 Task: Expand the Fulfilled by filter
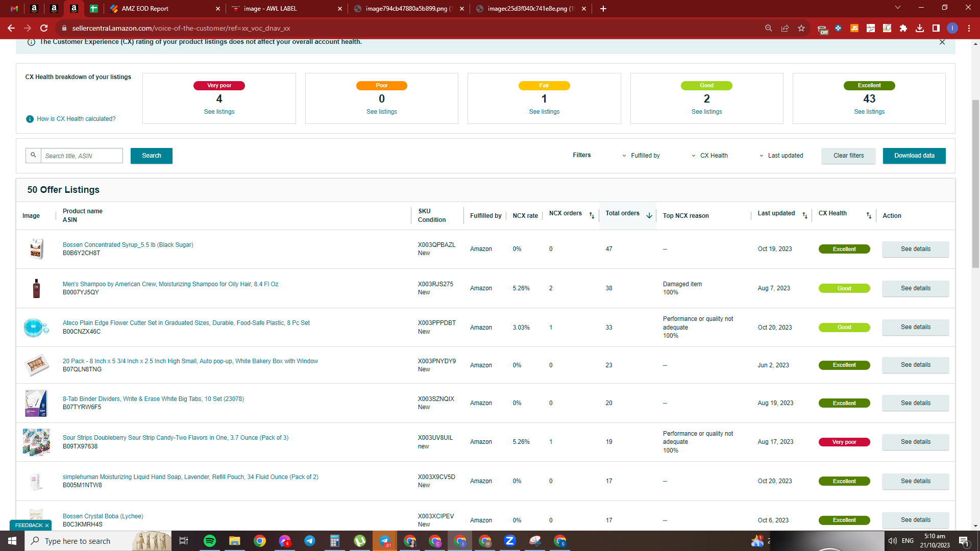click(641, 156)
